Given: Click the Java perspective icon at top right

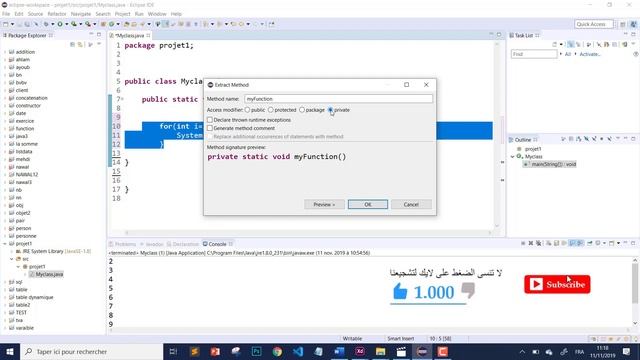Looking at the screenshot, I should [633, 24].
